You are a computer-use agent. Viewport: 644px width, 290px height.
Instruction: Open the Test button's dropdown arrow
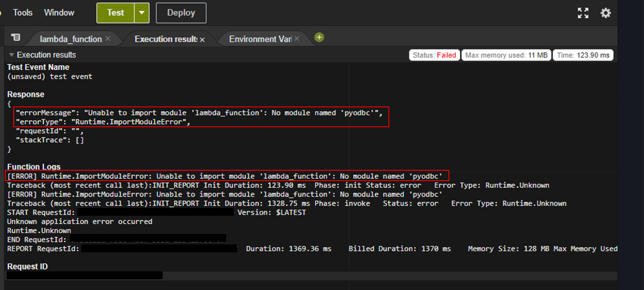[141, 13]
